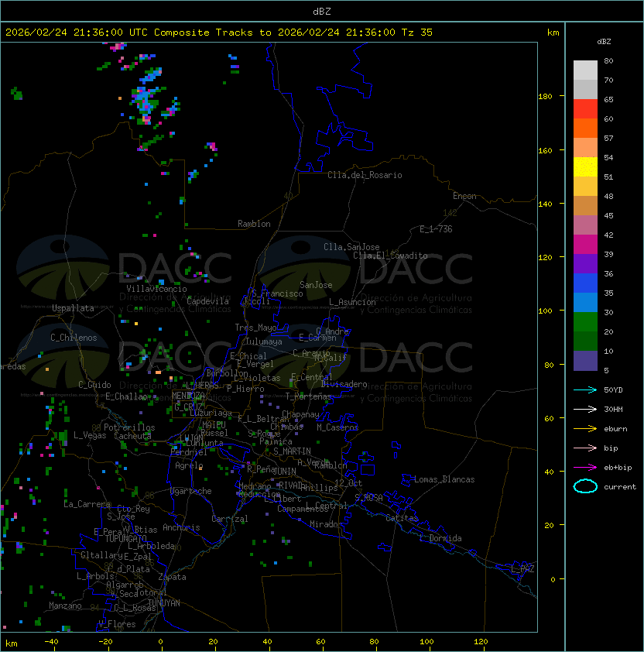The width and height of the screenshot is (644, 652).
Task: Click the 'Ramblon' label near top center
Action: (x=254, y=224)
